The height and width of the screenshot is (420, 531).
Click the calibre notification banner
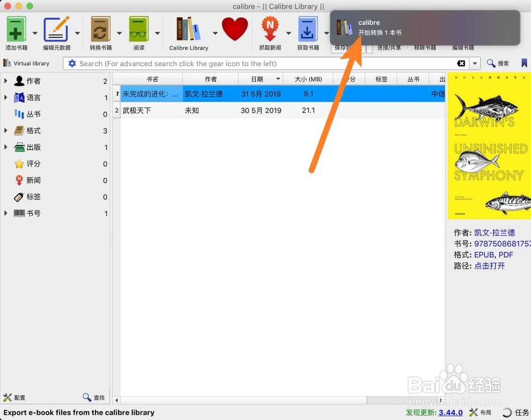(x=425, y=28)
